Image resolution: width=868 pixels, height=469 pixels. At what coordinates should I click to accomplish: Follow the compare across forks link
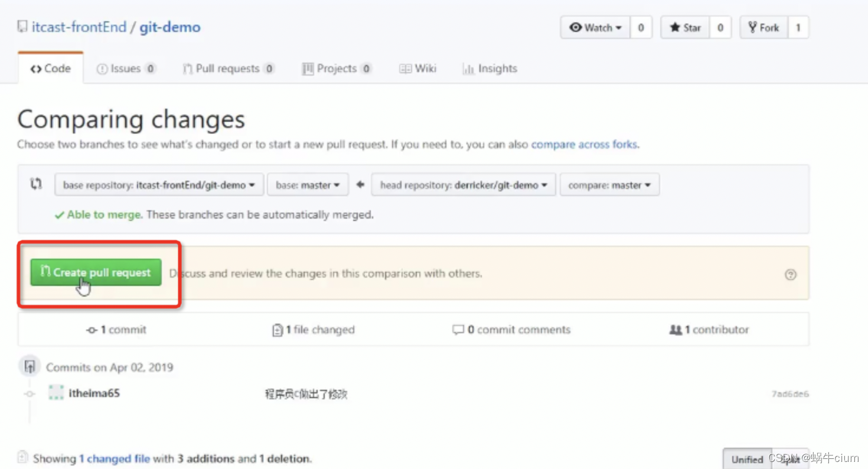click(585, 144)
